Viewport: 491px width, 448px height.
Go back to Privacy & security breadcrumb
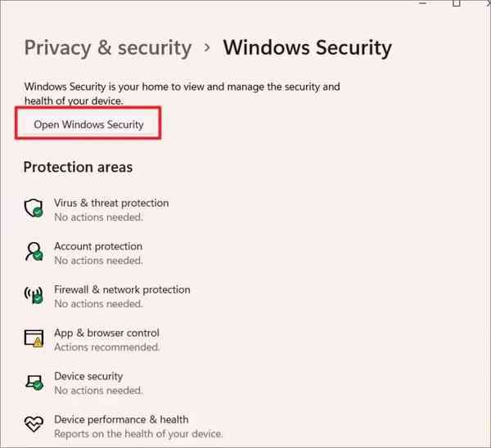click(x=107, y=47)
